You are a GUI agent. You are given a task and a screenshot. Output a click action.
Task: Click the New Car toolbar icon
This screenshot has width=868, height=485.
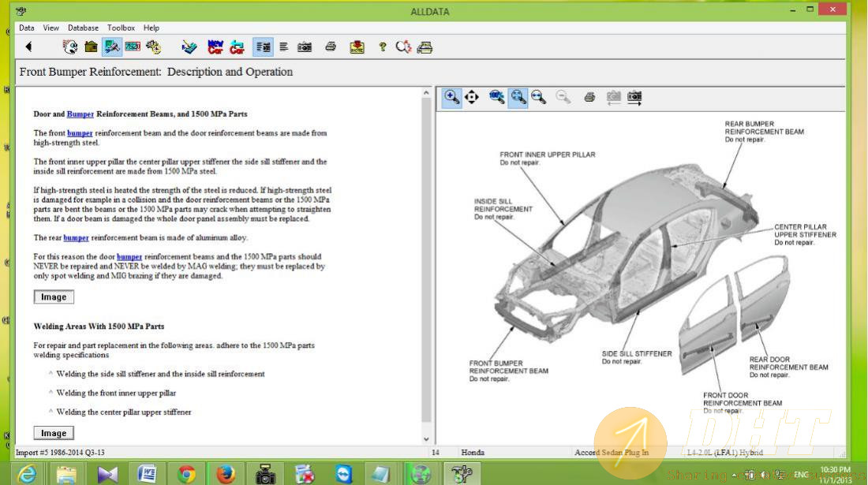(215, 47)
